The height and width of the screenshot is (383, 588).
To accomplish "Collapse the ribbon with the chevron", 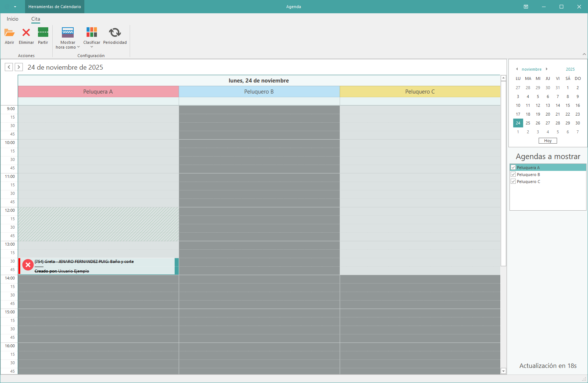I will (x=584, y=54).
